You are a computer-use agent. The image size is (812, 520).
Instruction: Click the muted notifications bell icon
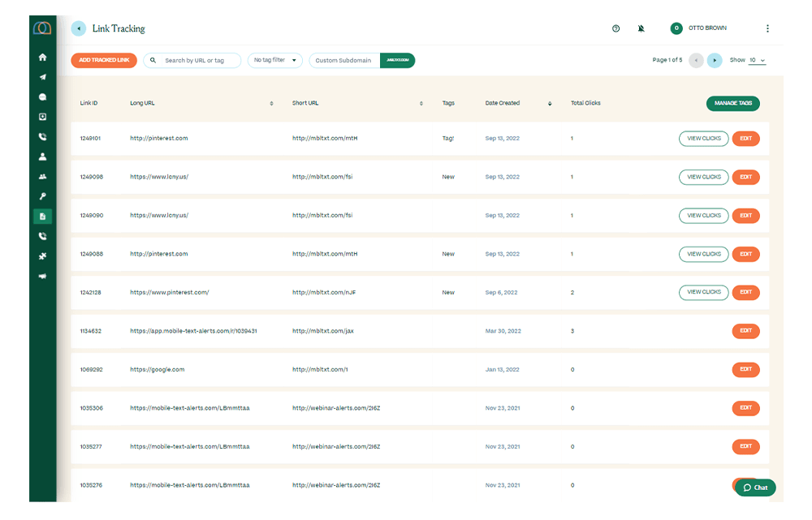tap(641, 28)
